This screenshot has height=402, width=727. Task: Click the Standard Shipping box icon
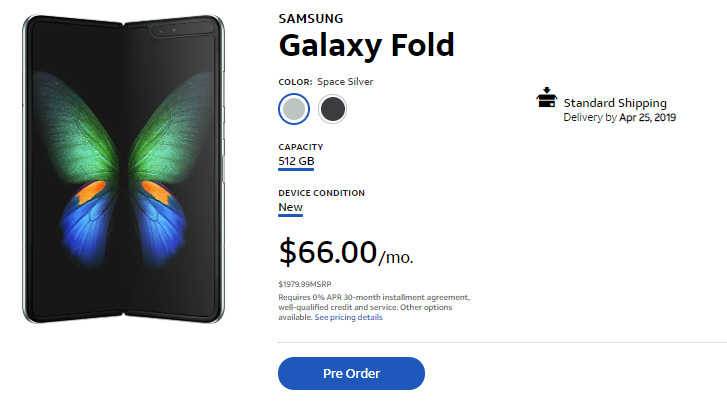(x=546, y=99)
